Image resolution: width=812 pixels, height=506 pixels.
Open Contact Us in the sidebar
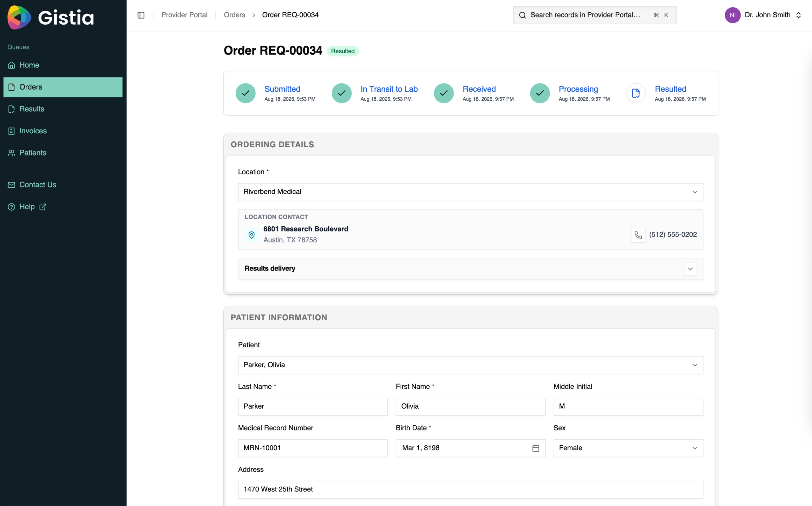tap(63, 185)
